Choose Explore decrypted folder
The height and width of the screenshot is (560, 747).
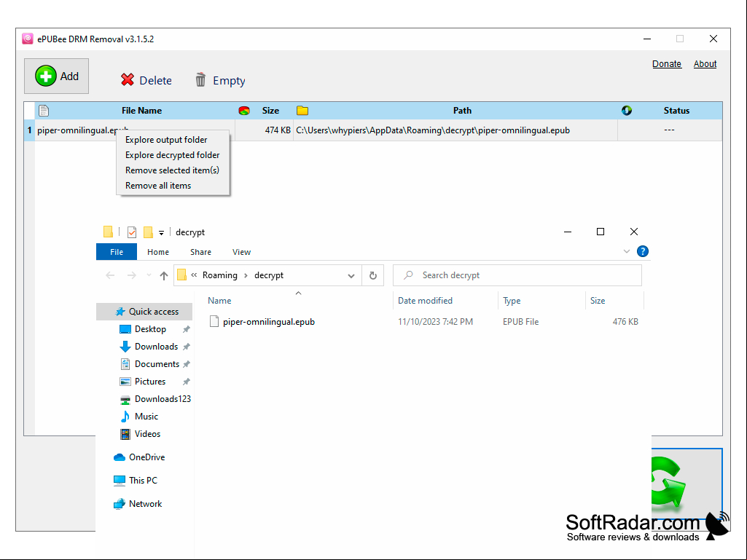click(173, 155)
